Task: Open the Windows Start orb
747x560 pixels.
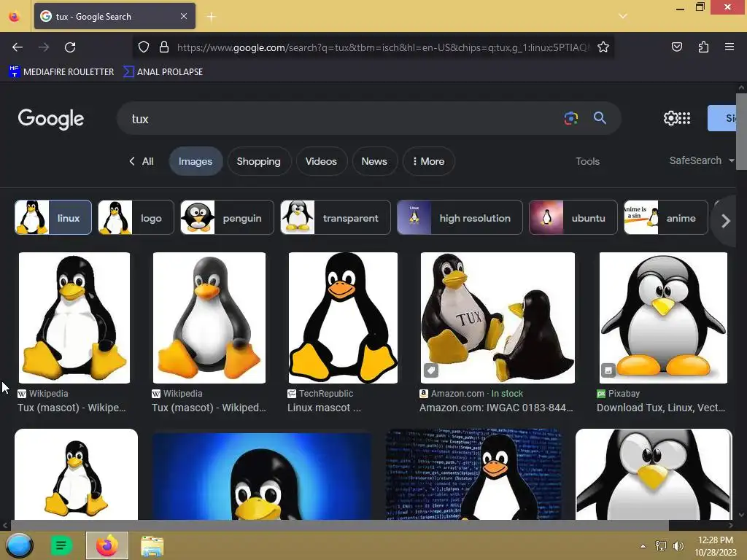Action: (x=20, y=545)
